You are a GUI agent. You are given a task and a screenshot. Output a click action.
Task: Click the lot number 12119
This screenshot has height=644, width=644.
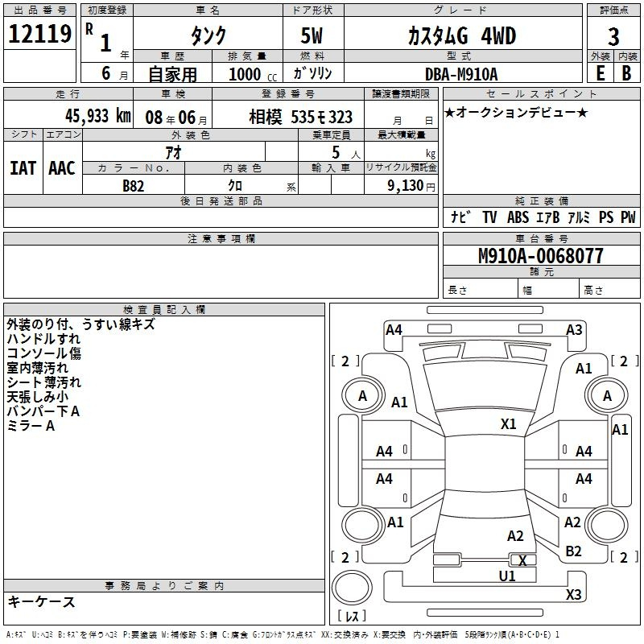pos(39,34)
